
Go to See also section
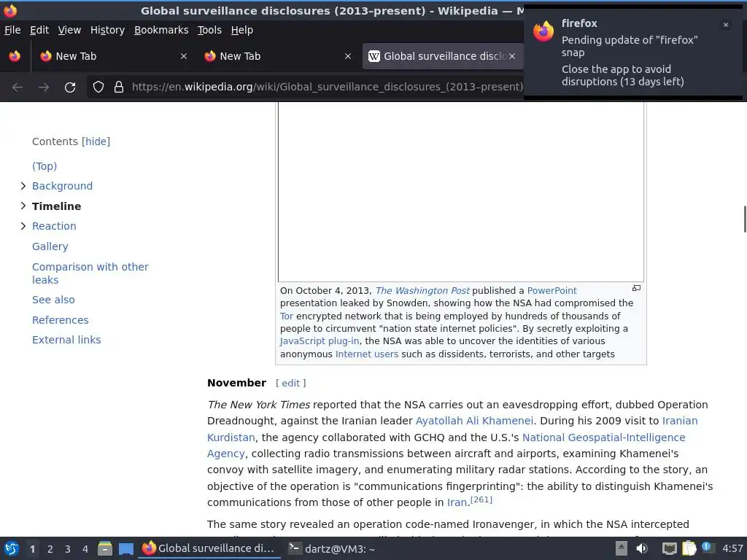(x=53, y=300)
